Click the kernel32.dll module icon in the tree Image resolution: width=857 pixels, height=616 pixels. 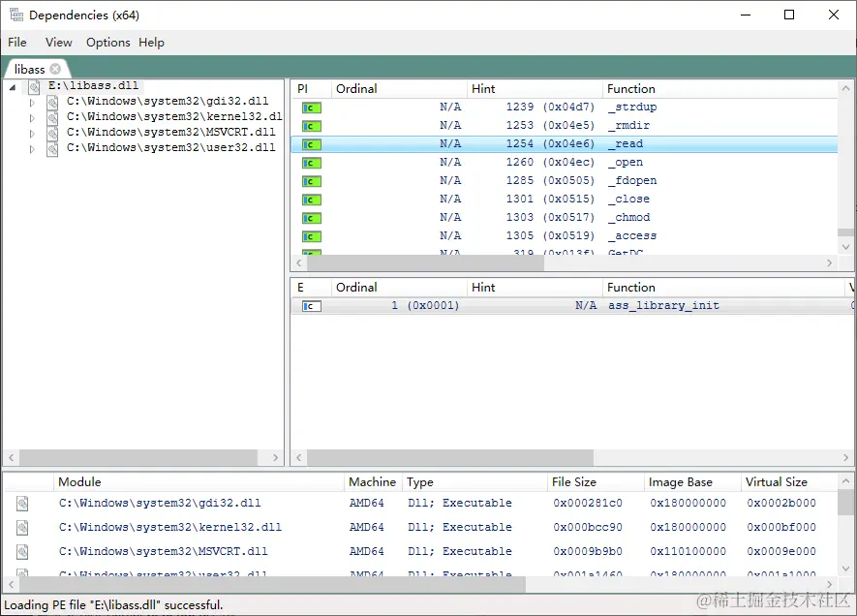tap(51, 116)
